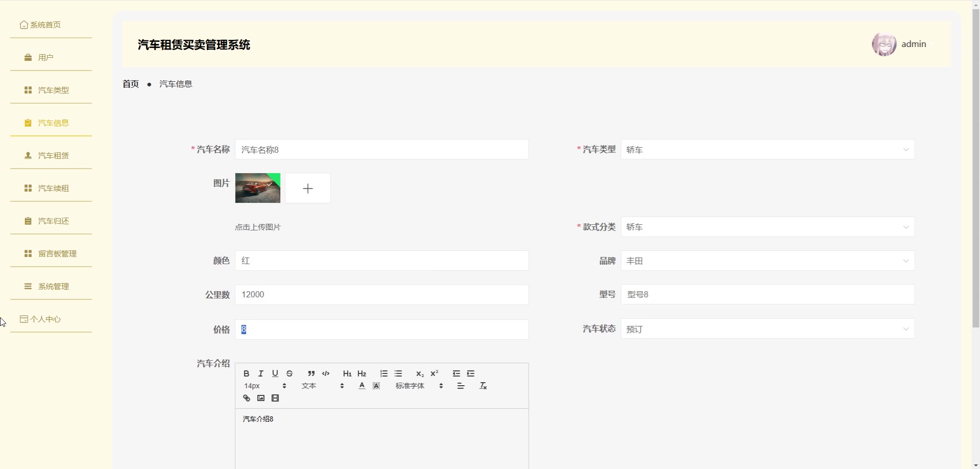Open the 文本 heading style dropdown
This screenshot has height=469, width=980.
(323, 386)
